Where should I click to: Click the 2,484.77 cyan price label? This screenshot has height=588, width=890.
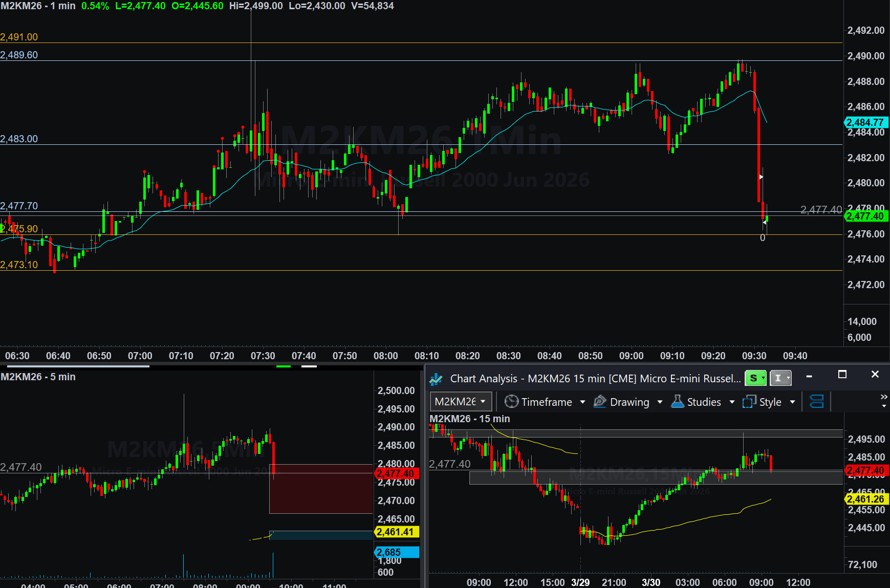pos(865,122)
